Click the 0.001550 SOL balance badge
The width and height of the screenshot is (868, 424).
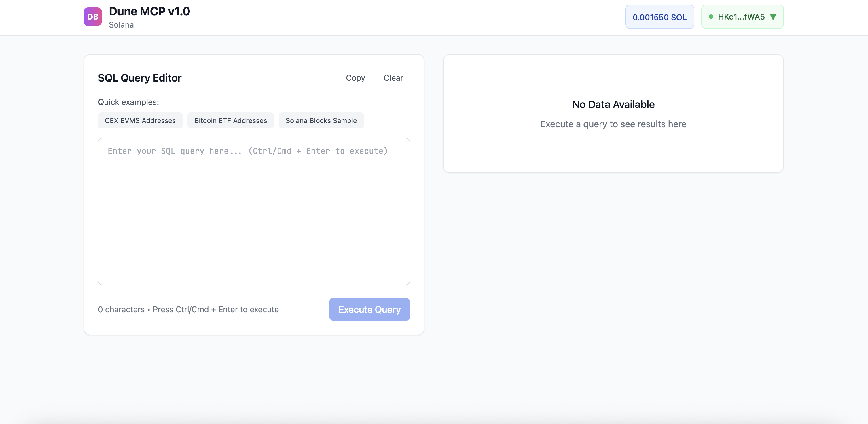659,17
